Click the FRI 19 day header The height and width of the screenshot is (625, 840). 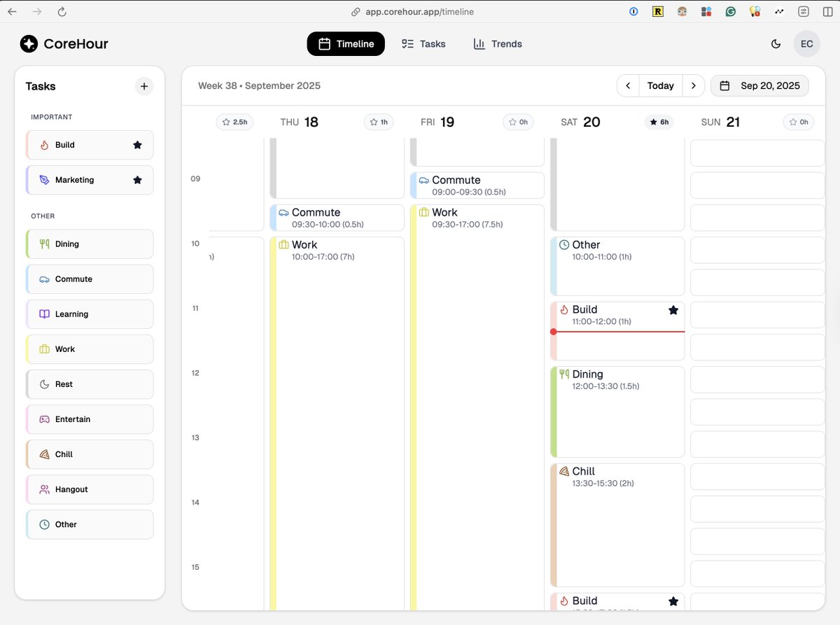[x=437, y=122]
